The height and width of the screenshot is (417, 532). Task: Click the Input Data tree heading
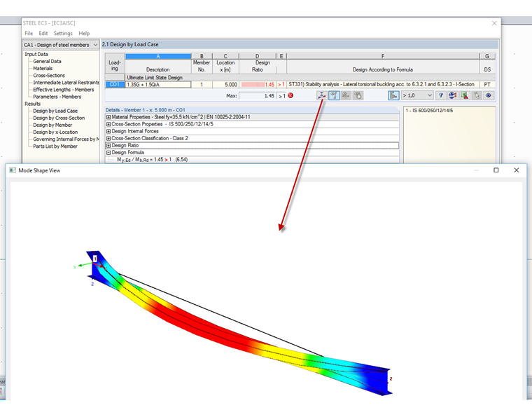pos(36,54)
